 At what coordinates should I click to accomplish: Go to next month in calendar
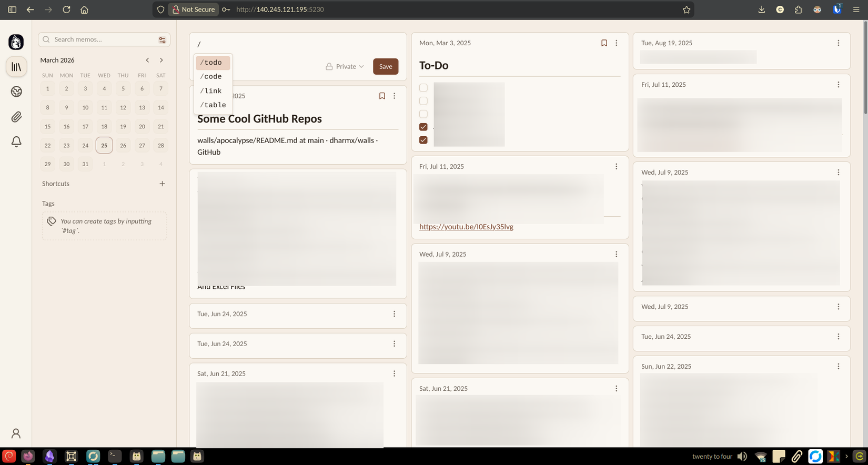click(161, 60)
